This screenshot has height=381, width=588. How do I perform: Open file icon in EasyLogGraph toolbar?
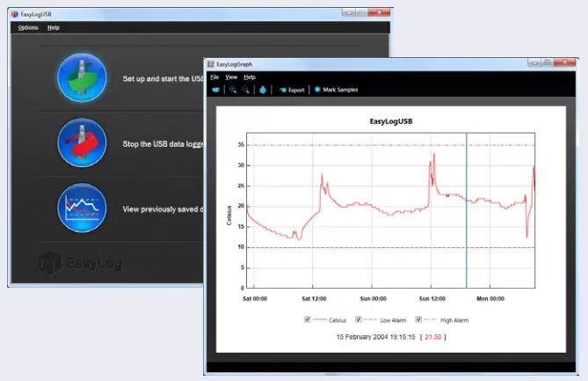pos(215,90)
